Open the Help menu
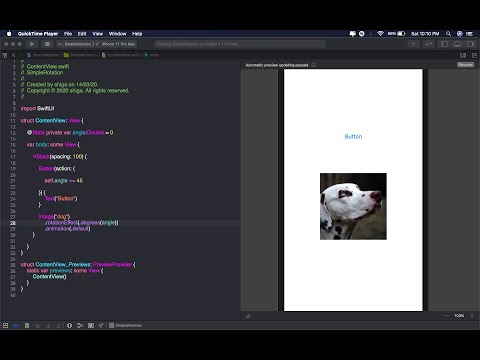This screenshot has width=480, height=360. (x=137, y=34)
